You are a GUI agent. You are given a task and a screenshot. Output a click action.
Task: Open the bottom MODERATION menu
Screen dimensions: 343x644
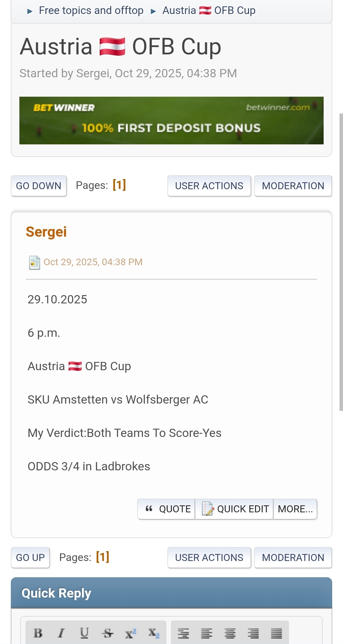click(x=293, y=557)
